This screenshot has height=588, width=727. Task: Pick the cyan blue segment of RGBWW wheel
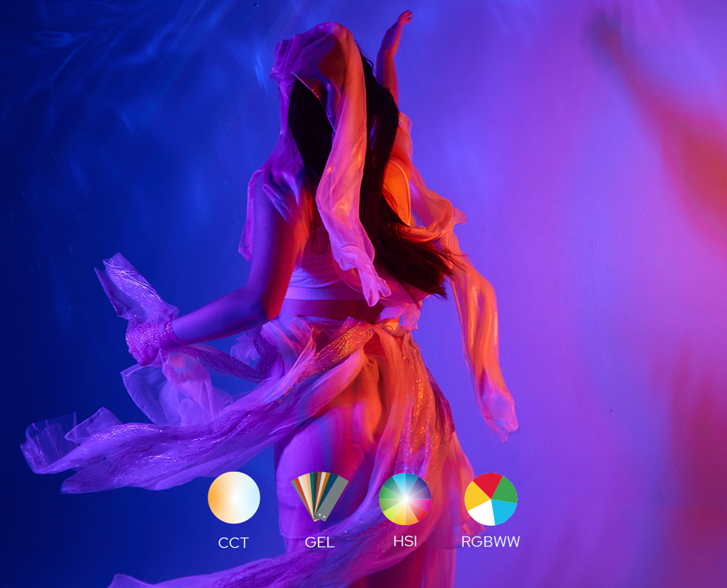tap(503, 511)
